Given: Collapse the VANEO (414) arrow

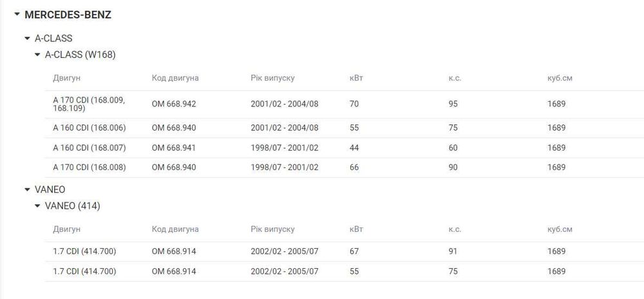Looking at the screenshot, I should (x=37, y=206).
